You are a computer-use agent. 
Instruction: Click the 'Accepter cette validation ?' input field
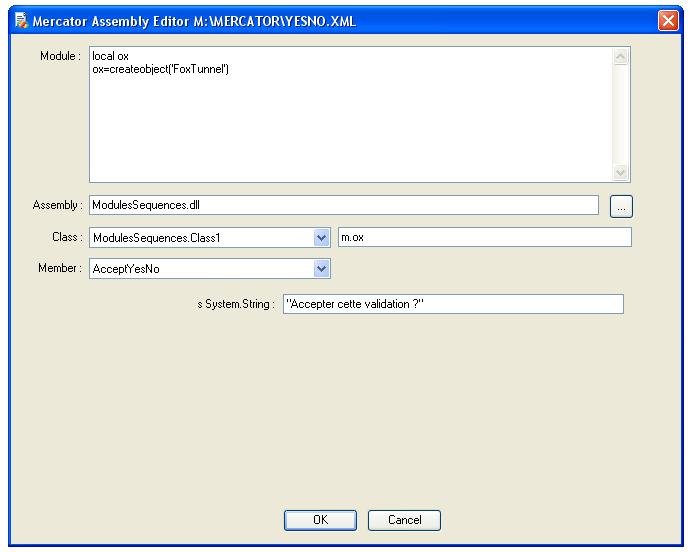point(453,304)
